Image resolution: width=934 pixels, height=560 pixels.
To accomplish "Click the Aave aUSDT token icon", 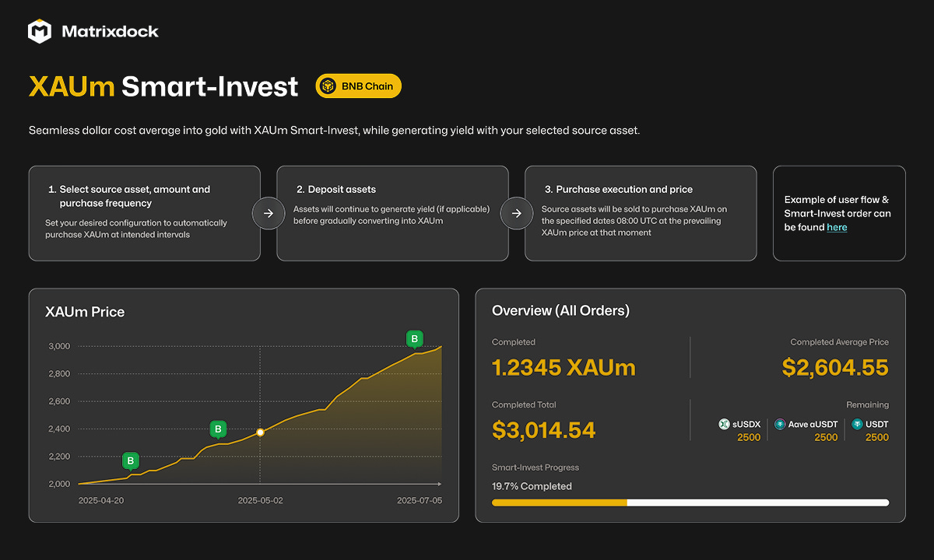I will 780,425.
